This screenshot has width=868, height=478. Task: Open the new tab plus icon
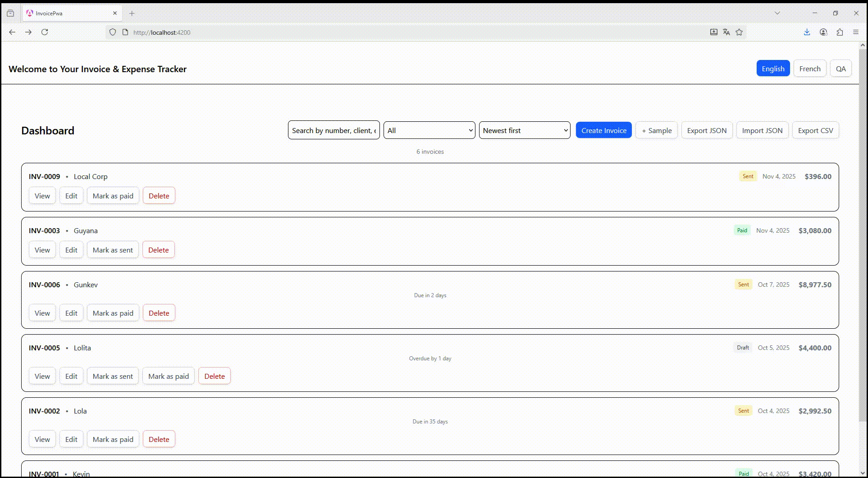[x=132, y=14]
